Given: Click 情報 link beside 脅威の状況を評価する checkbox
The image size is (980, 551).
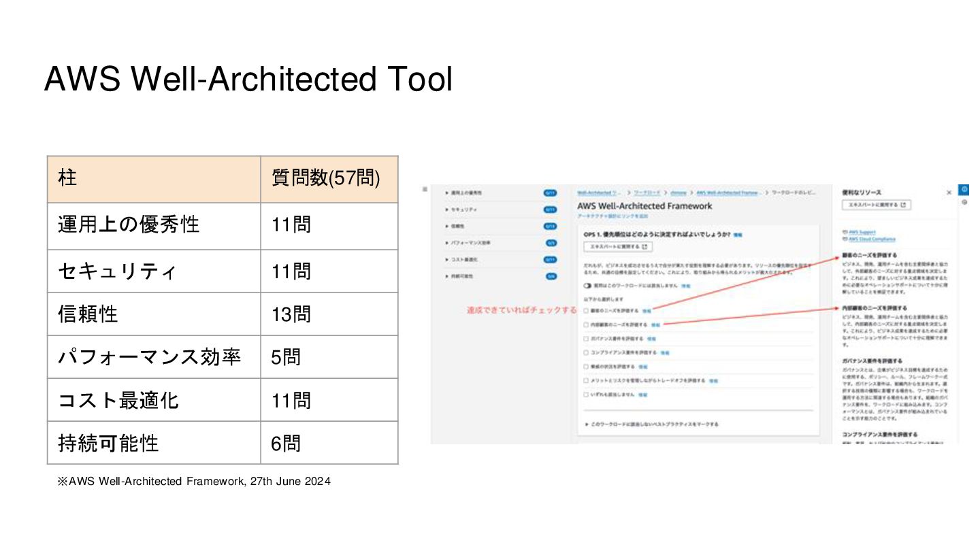Looking at the screenshot, I should tap(643, 367).
